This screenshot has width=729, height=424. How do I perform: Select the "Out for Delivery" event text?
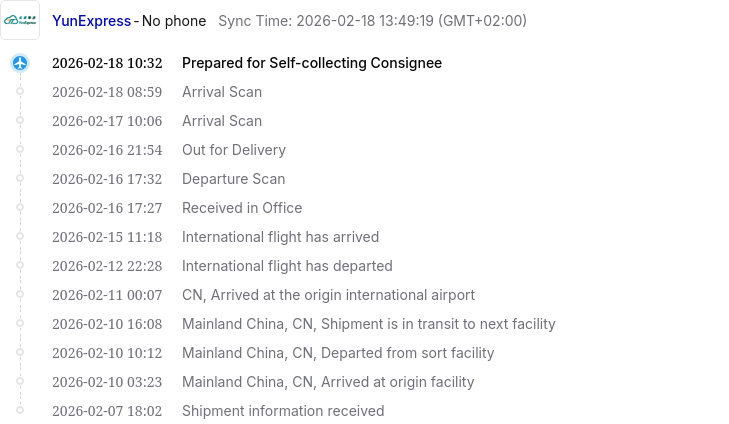click(x=233, y=150)
